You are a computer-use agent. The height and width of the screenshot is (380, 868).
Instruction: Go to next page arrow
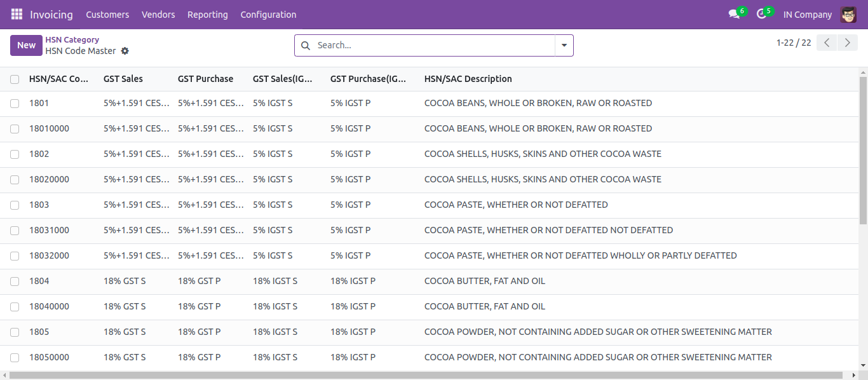click(x=847, y=43)
